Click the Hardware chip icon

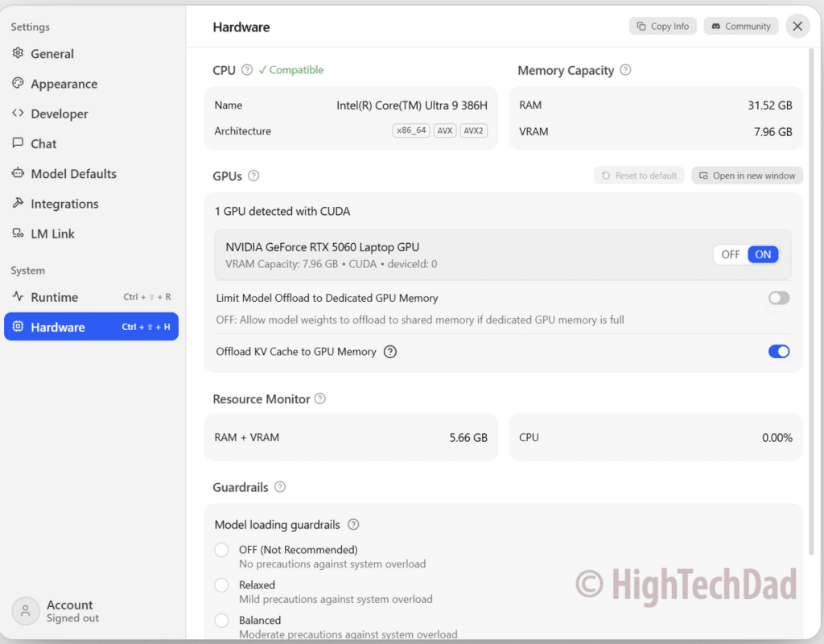(x=18, y=326)
